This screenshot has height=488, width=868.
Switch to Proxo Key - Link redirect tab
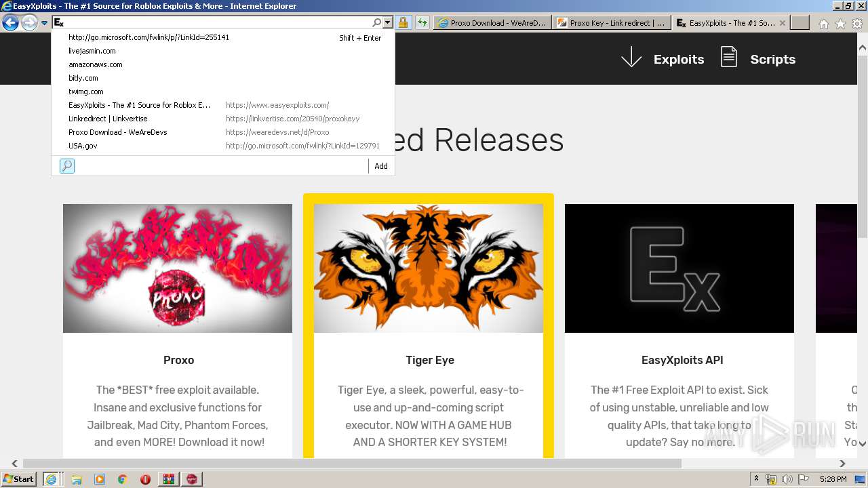[x=611, y=23]
